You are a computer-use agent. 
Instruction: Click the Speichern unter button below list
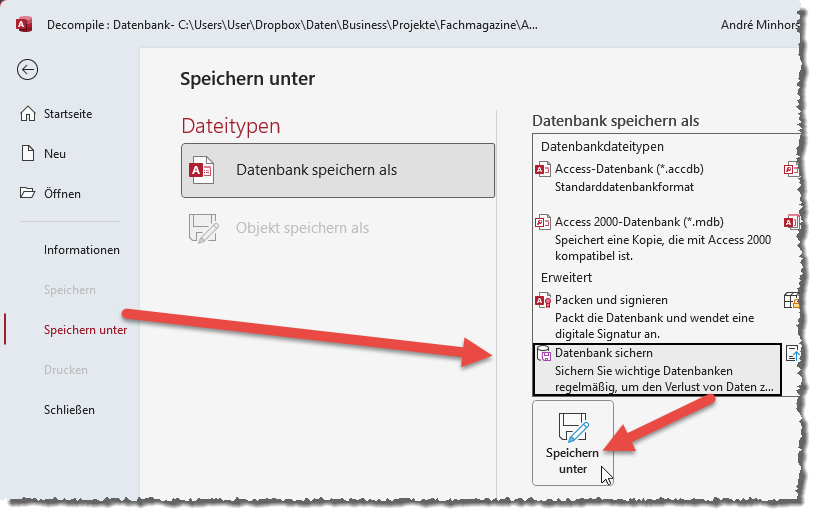tap(573, 443)
